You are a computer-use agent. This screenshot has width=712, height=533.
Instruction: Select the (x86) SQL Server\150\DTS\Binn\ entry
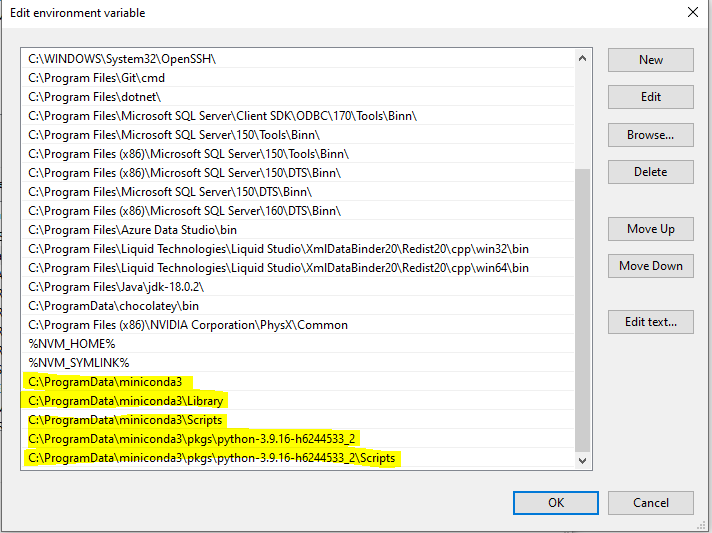click(298, 173)
